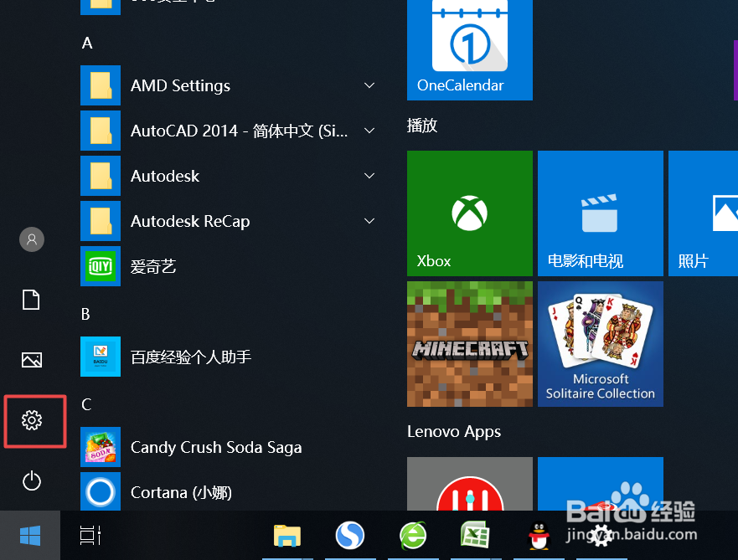This screenshot has height=560, width=738.
Task: Open the AMD Settings folder icon
Action: [101, 85]
